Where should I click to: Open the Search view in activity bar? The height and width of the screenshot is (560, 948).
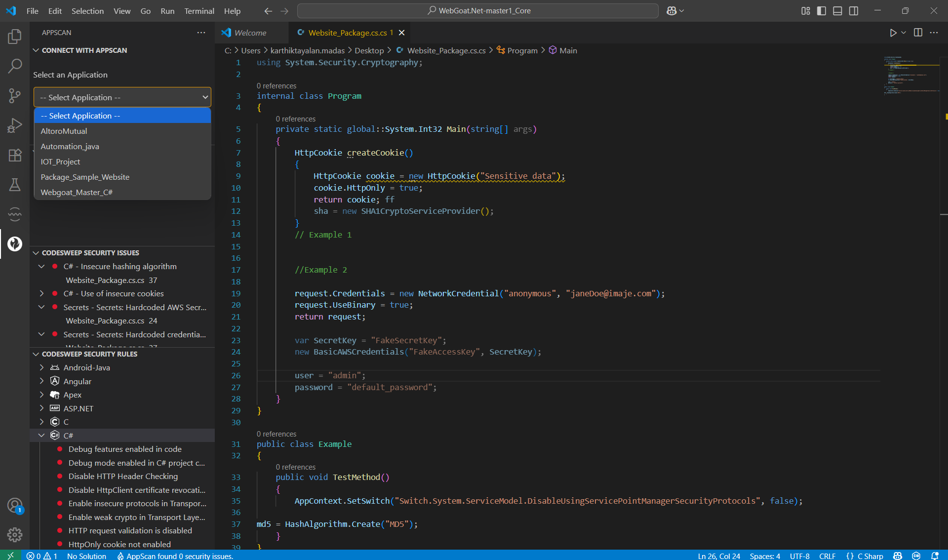15,66
